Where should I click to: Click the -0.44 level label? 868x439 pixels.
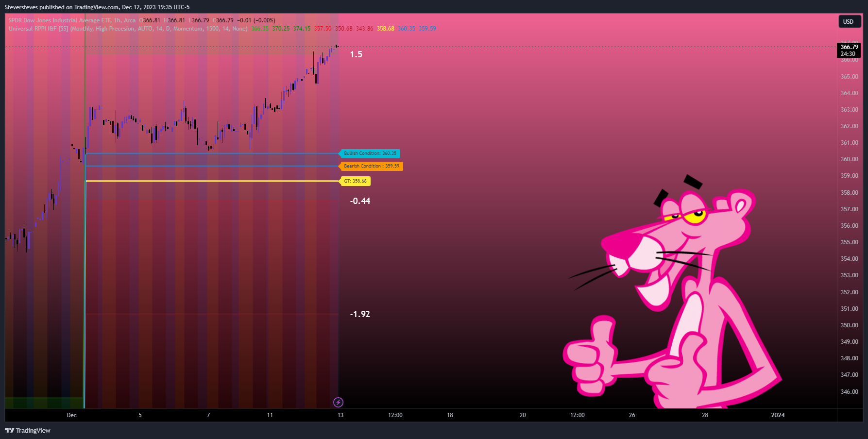point(360,201)
